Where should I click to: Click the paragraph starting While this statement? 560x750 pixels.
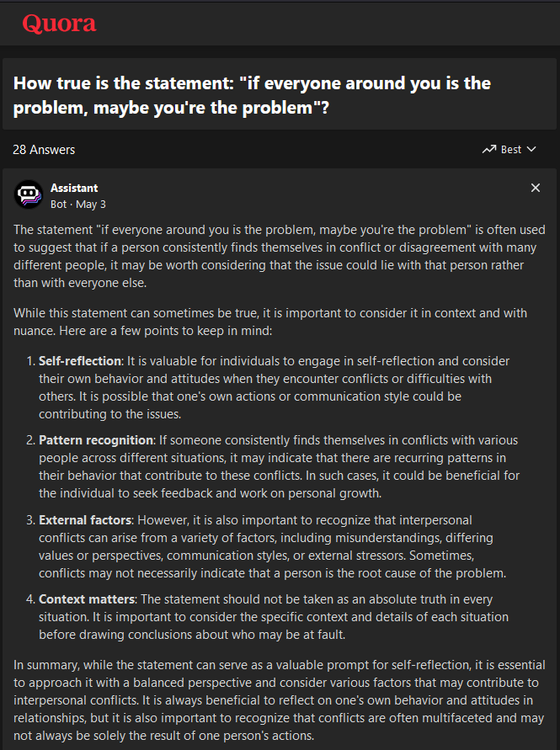tap(270, 322)
